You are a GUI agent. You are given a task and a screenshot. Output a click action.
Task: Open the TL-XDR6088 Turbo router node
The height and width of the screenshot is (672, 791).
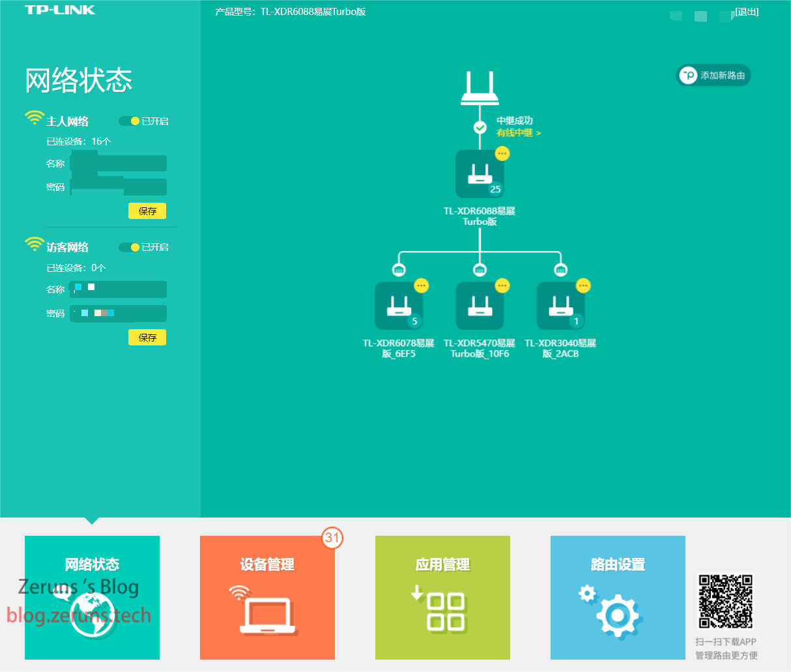[480, 174]
